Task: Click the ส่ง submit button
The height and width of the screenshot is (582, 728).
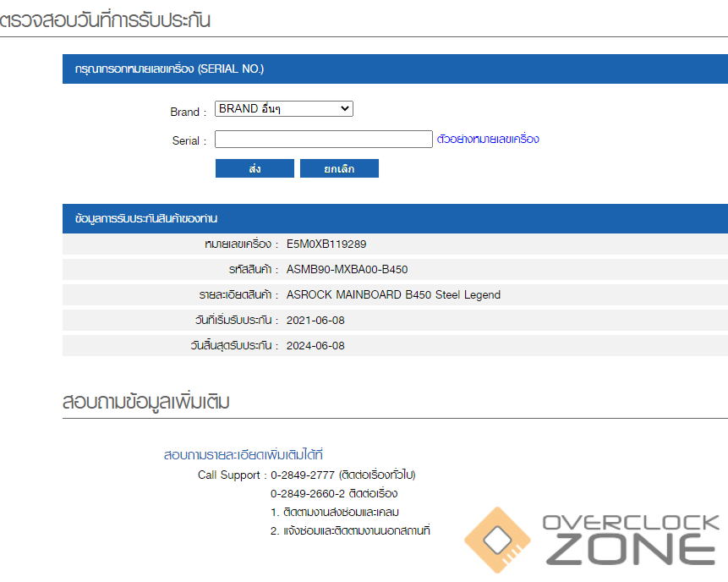Action: [255, 168]
